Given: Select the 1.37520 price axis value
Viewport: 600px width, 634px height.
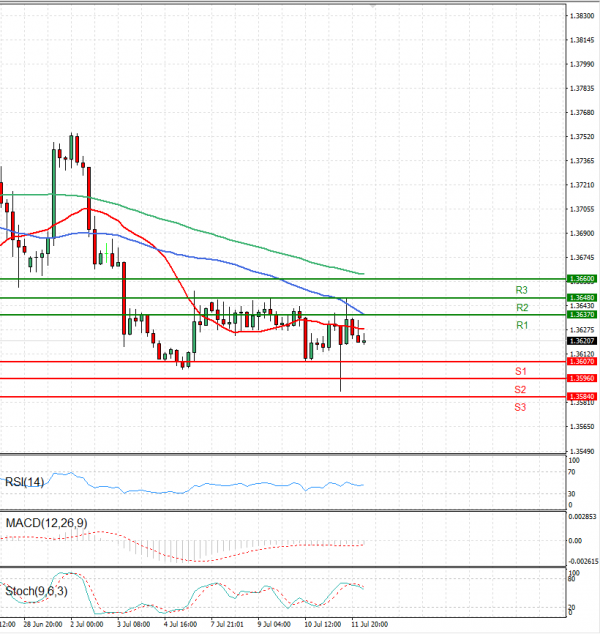Looking at the screenshot, I should tap(582, 137).
